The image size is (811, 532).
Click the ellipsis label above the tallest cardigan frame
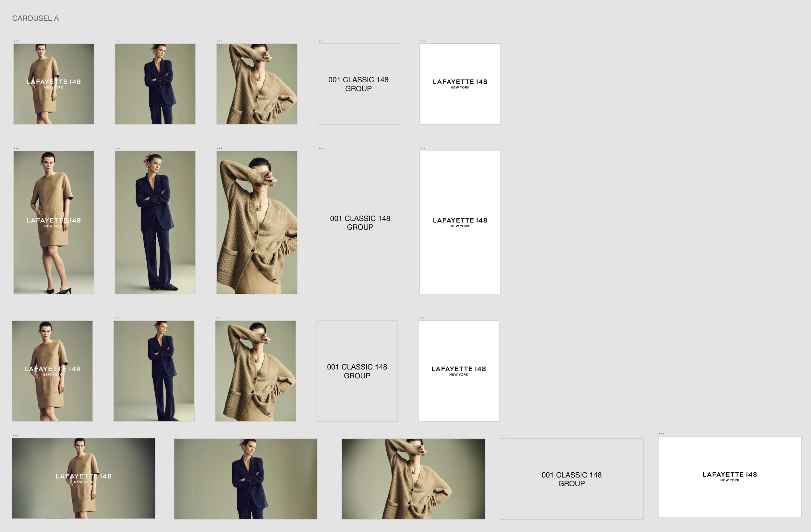pos(219,148)
